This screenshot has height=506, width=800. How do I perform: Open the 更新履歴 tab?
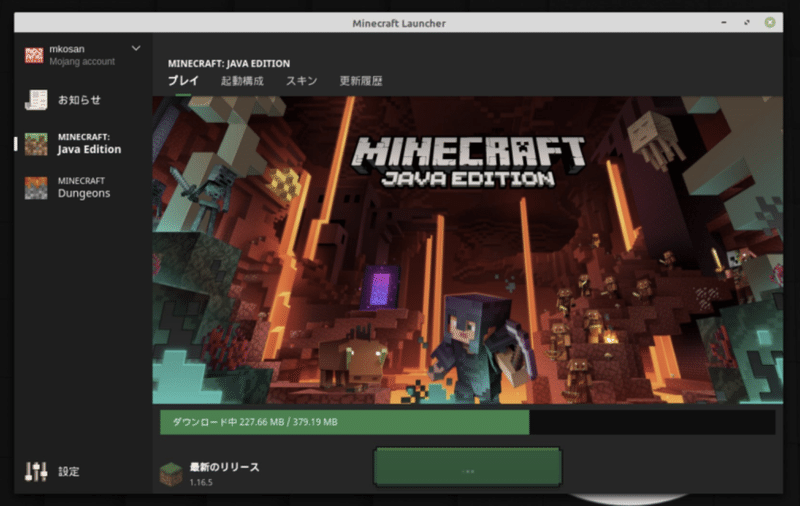361,81
